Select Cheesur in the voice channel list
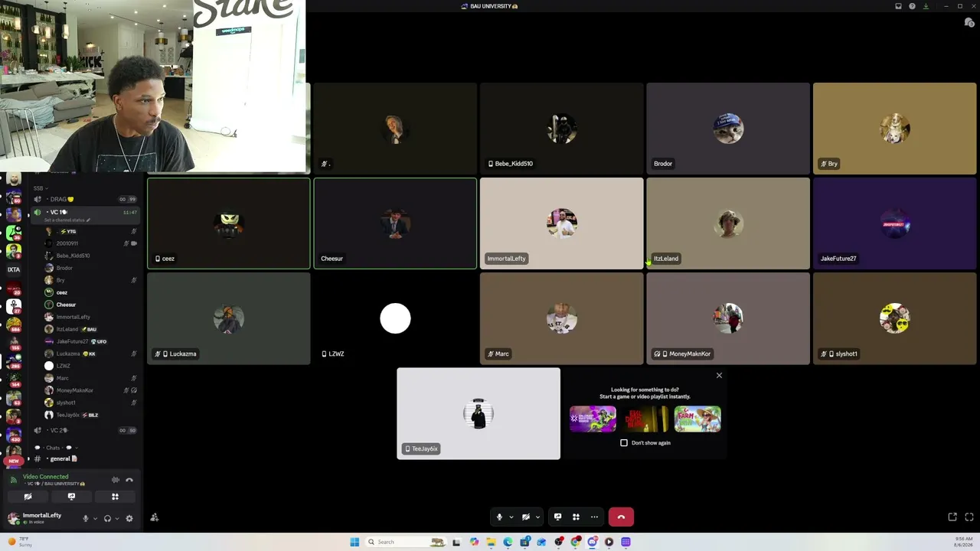Screen dimensions: 980x551 click(x=90, y=305)
